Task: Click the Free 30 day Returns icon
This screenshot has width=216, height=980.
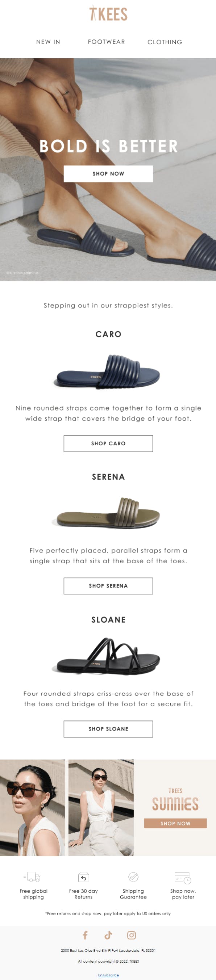Action: pos(83,876)
